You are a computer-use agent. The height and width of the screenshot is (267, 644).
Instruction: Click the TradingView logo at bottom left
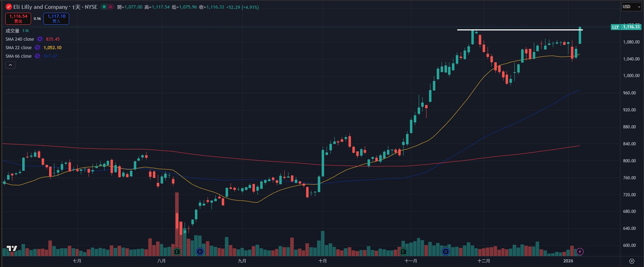pyautogui.click(x=12, y=248)
